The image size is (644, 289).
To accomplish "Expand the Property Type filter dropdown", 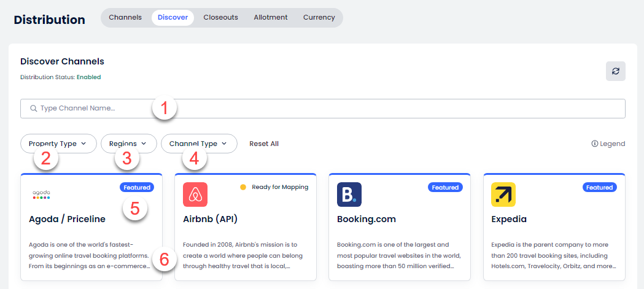I will pos(58,144).
